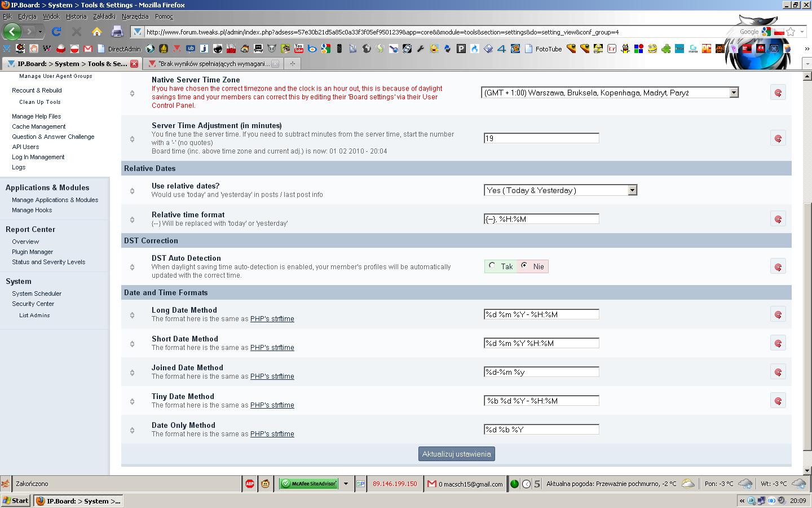Open the Native Server Time Zone dropdown
The width and height of the screenshot is (812, 508).
[x=610, y=93]
